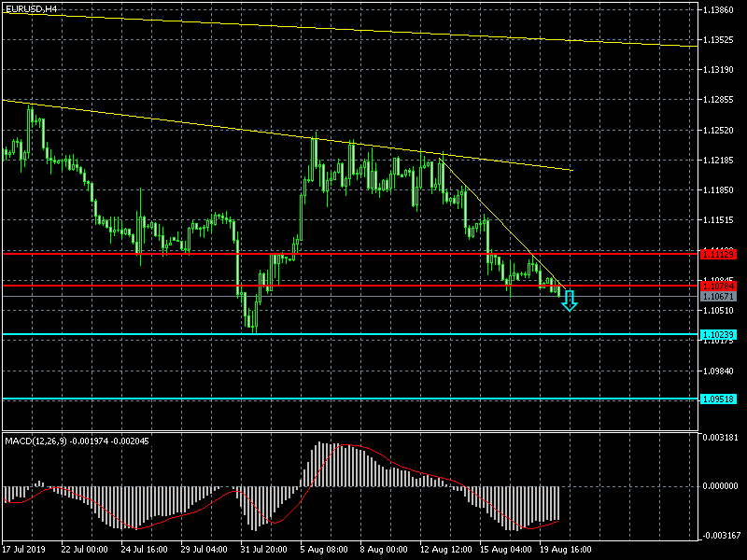Screen dimensions: 747x560
Task: Select the red 1.10784 price label
Action: [x=718, y=286]
